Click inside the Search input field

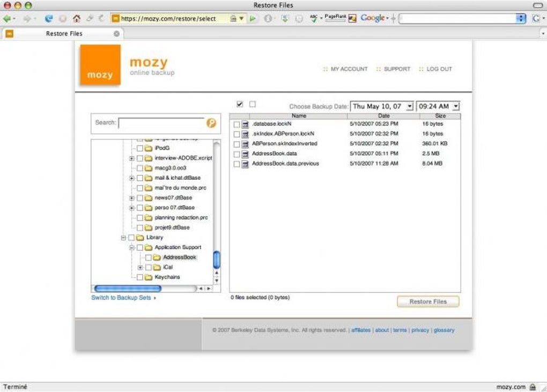pos(161,123)
